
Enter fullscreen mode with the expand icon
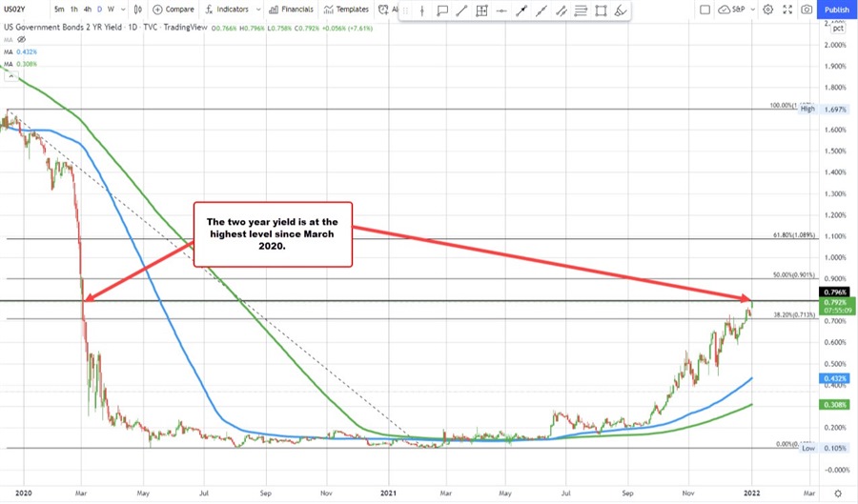787,10
